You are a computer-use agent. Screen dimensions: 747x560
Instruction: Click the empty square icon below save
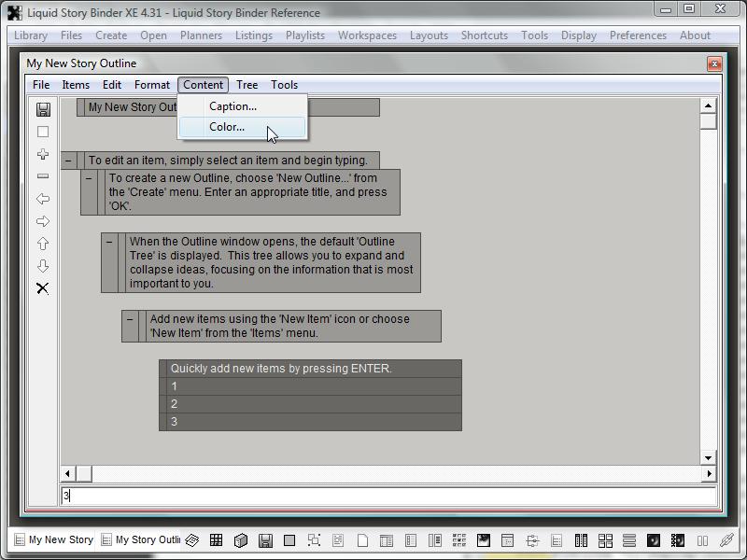pyautogui.click(x=43, y=132)
